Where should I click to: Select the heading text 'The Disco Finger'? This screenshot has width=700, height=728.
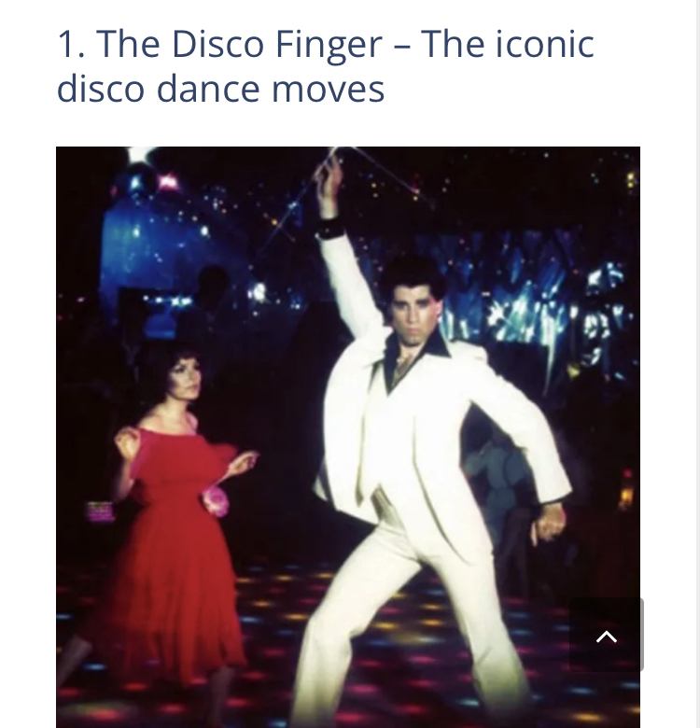(x=239, y=44)
